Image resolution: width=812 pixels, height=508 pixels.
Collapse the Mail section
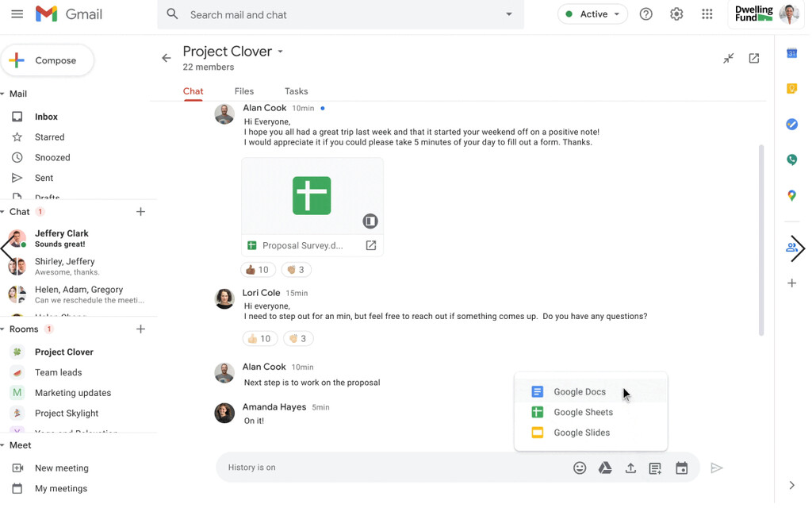(2, 94)
